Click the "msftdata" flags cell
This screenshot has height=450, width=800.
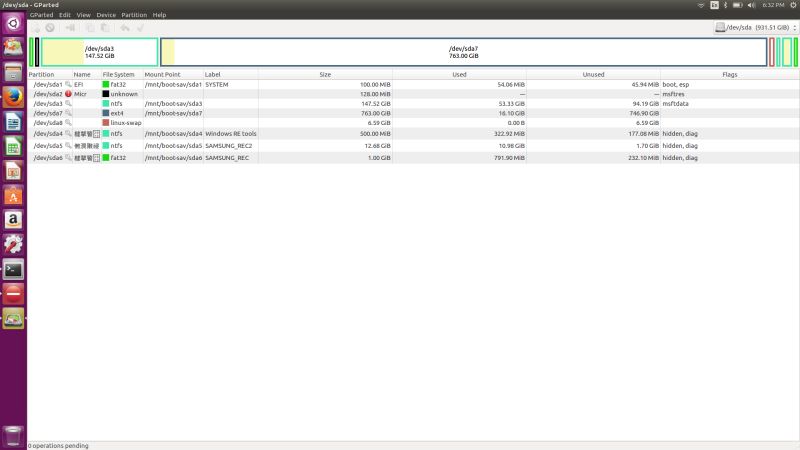(676, 104)
